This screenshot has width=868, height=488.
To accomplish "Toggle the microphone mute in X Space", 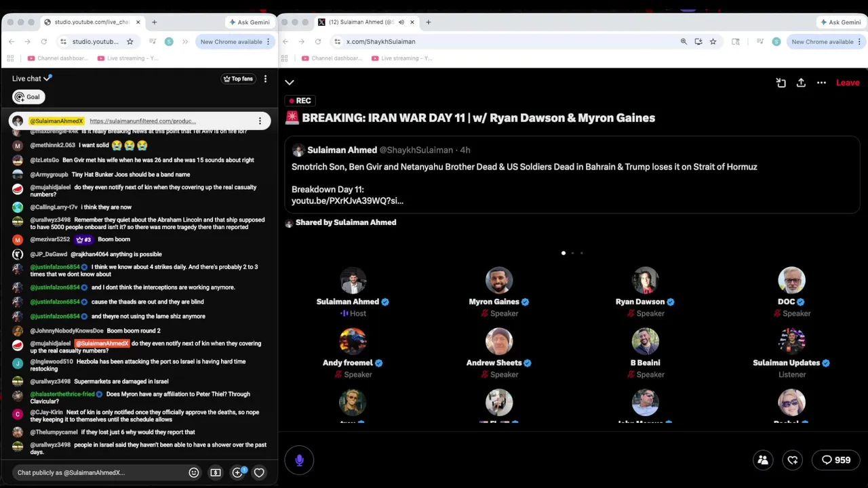I will tap(299, 460).
